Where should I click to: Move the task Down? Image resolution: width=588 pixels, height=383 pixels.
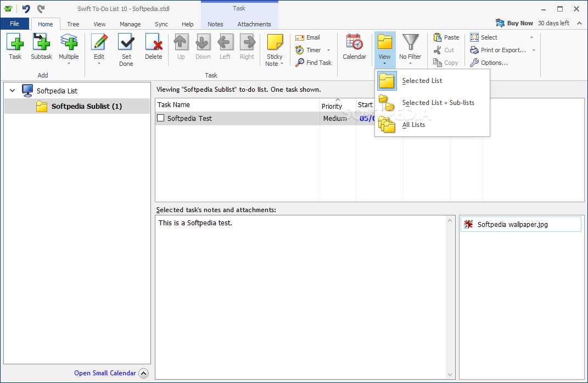click(203, 47)
